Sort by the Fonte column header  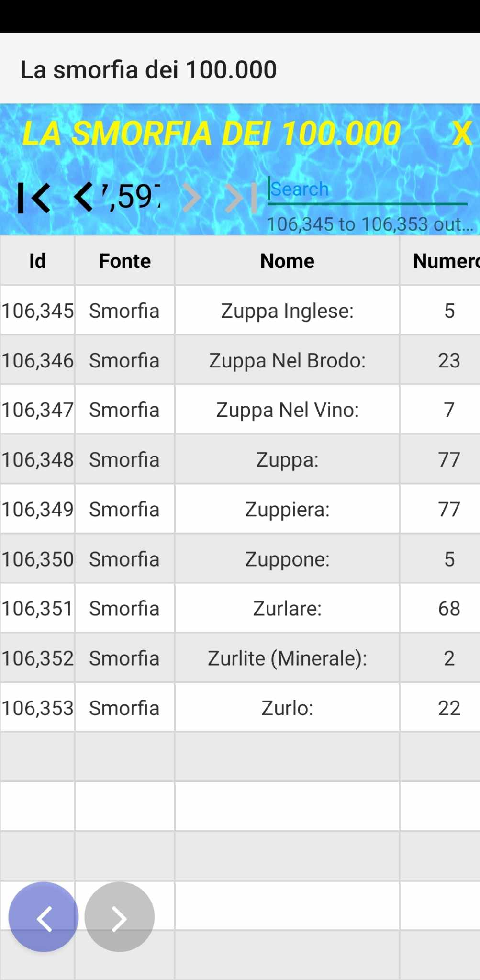[124, 261]
